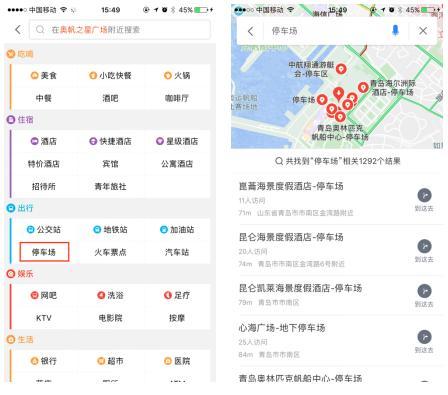
Task: Choose 中餐 under food
Action: [x=44, y=98]
